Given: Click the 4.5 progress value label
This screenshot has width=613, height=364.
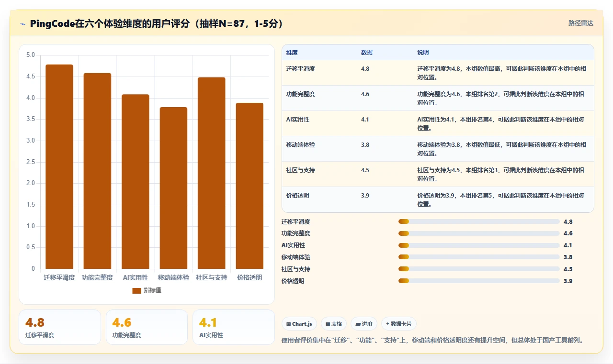Looking at the screenshot, I should tap(568, 269).
